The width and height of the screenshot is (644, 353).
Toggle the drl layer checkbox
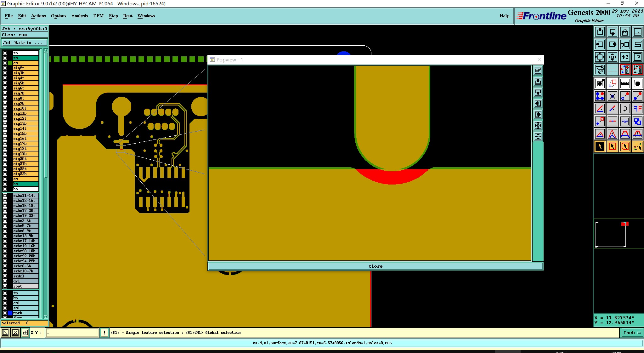click(x=5, y=281)
